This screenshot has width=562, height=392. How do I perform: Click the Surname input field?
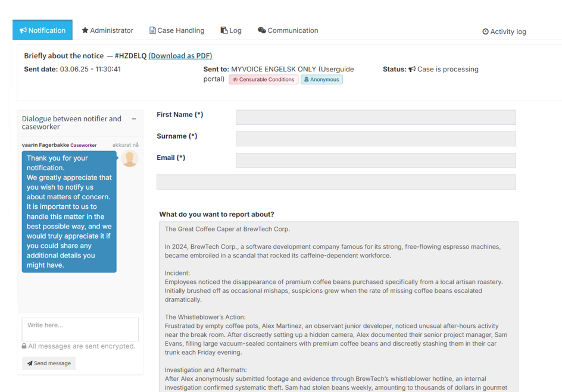(x=376, y=139)
